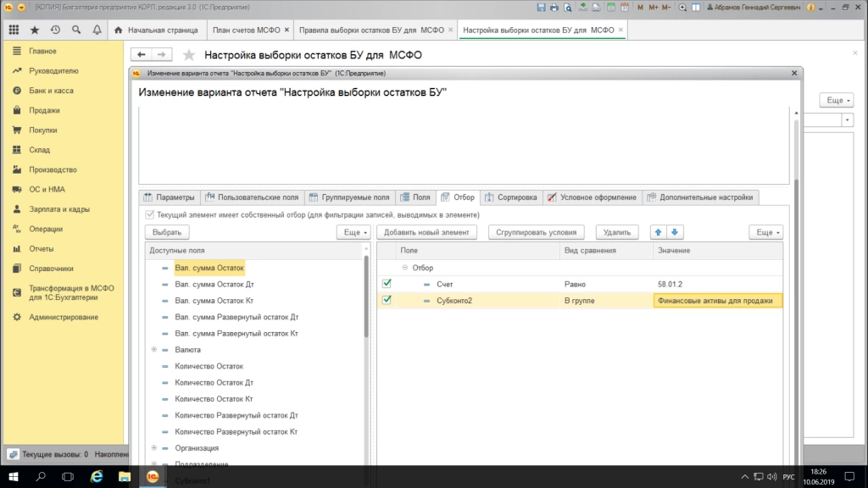Switch to Дополнительные настройки tab
Viewport: 868px width, 488px height.
(x=700, y=197)
